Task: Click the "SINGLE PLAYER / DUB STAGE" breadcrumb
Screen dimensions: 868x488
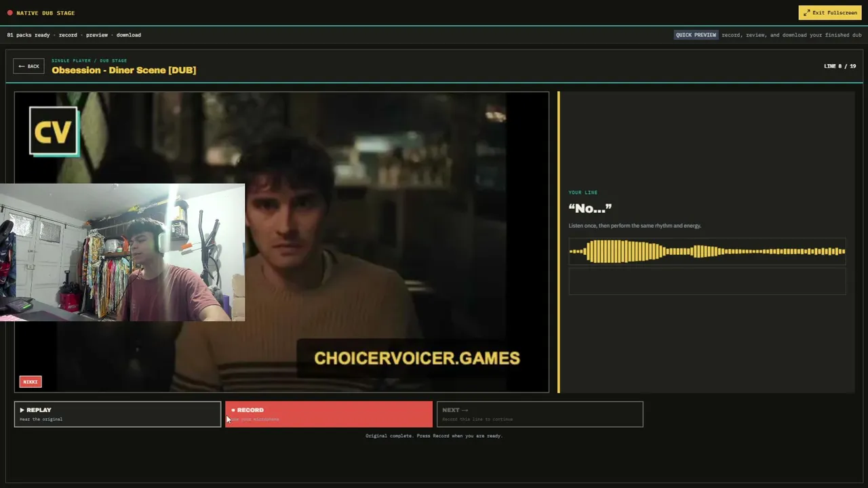Action: pyautogui.click(x=90, y=60)
